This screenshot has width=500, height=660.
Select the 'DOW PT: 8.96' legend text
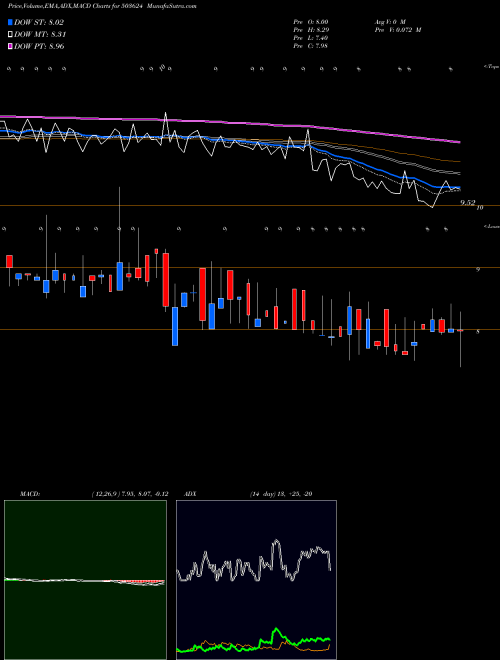click(x=39, y=46)
